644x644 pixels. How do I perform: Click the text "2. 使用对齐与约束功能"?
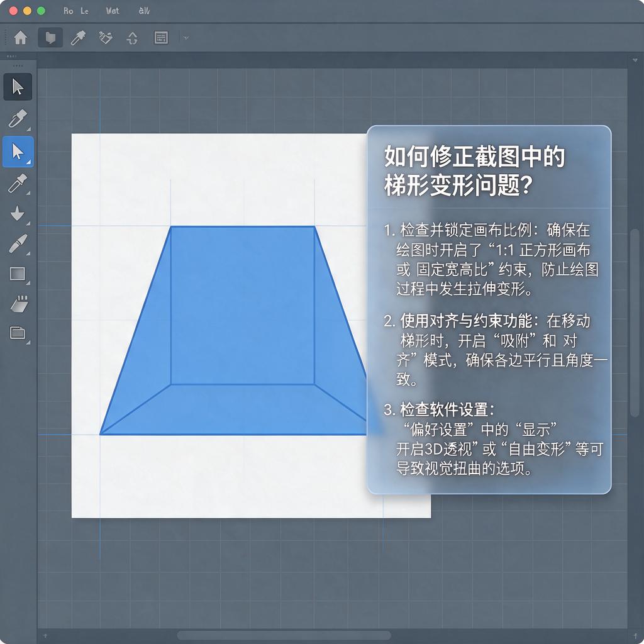point(458,321)
